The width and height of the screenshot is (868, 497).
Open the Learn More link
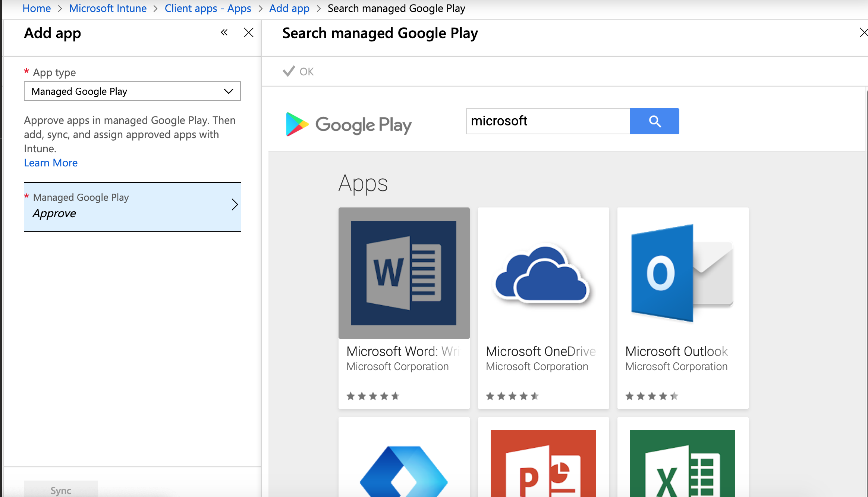tap(51, 163)
